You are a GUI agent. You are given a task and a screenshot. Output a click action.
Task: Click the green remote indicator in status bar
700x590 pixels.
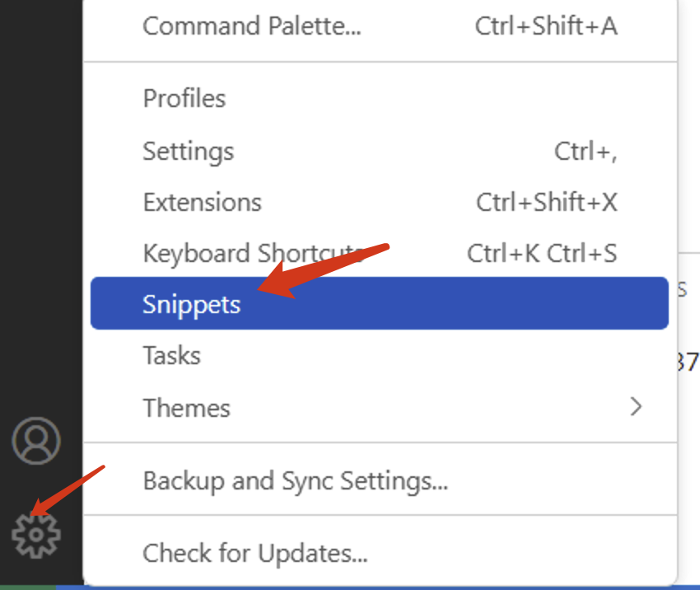tap(28, 588)
